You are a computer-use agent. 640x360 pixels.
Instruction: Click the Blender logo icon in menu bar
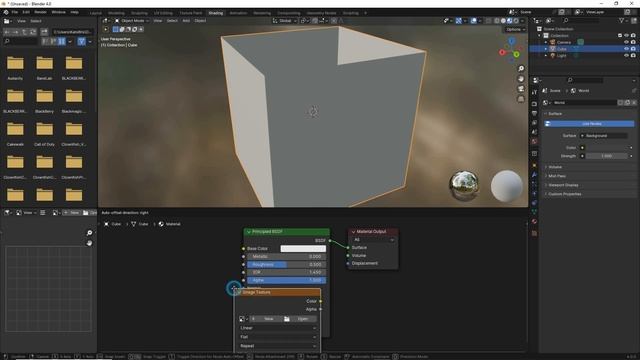point(6,12)
